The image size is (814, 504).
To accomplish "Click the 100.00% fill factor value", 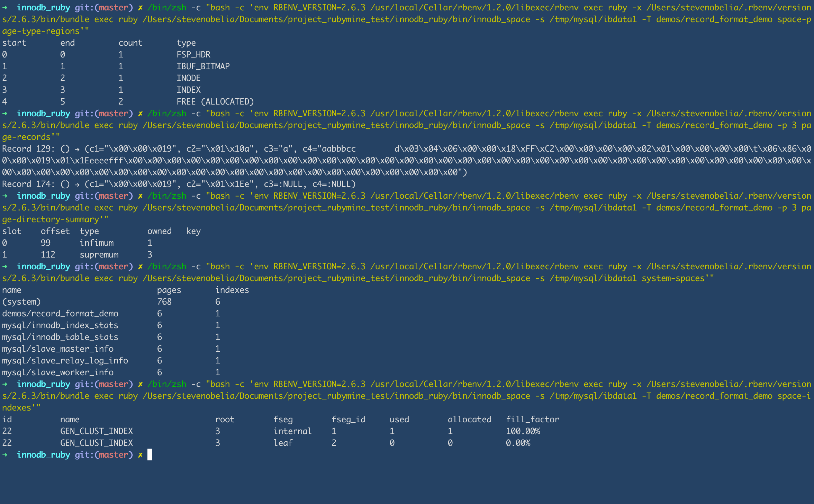I will 523,431.
